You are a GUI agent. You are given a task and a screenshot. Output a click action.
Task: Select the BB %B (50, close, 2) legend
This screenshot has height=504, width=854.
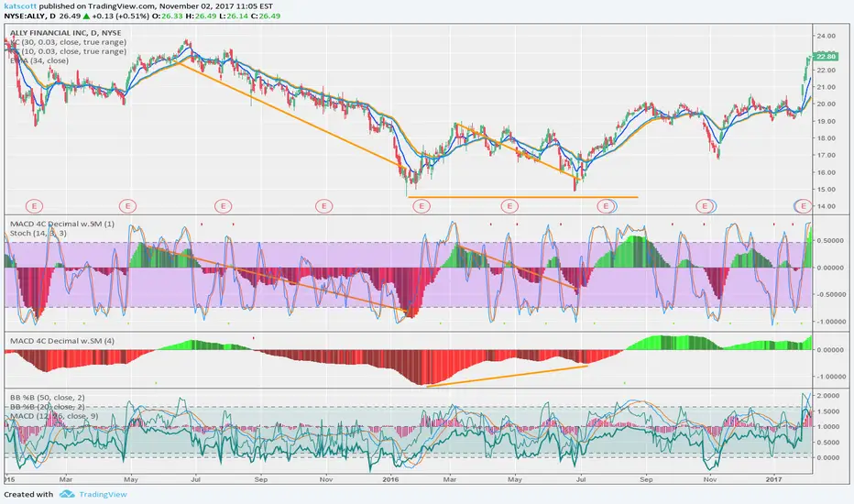pyautogui.click(x=48, y=398)
